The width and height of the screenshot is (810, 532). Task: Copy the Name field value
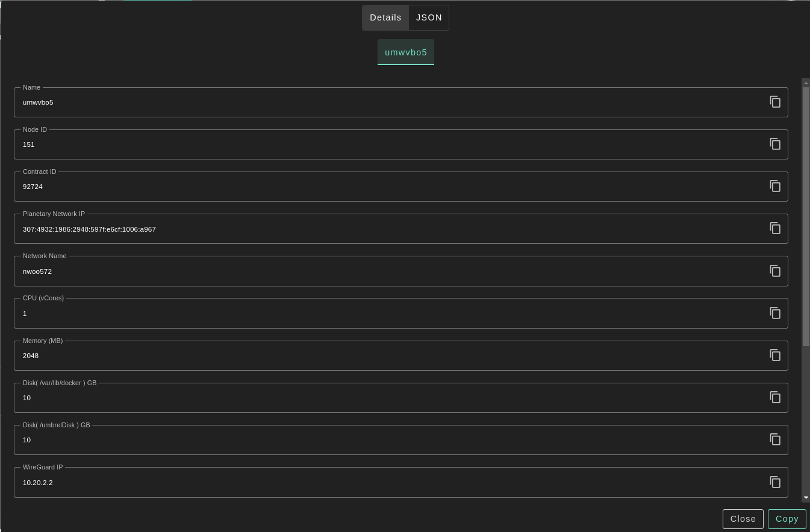pyautogui.click(x=775, y=102)
